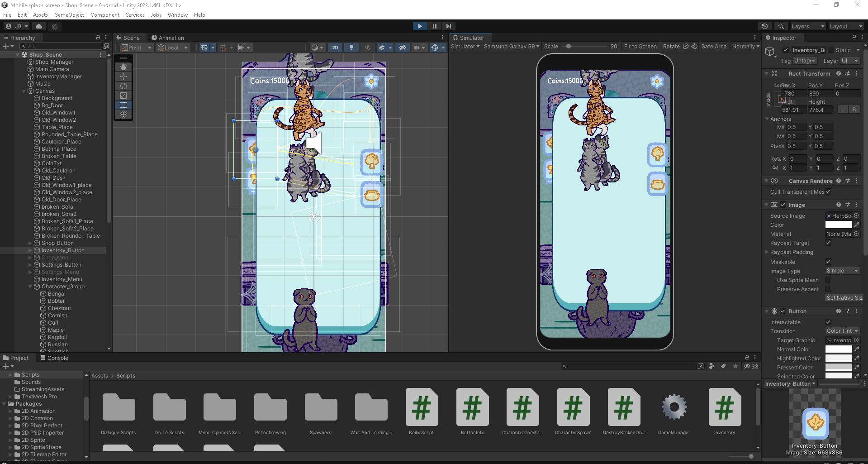868x464 pixels.
Task: Expand Raycast Padding section
Action: point(767,252)
